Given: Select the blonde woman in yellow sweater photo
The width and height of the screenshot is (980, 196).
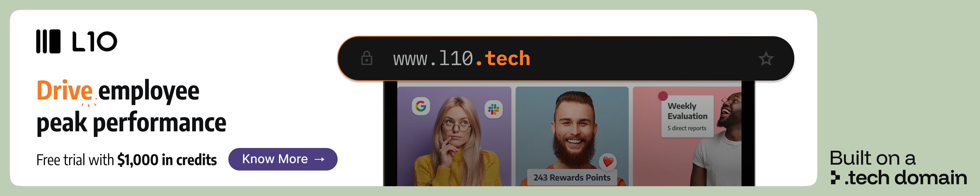Looking at the screenshot, I should pos(454,136).
